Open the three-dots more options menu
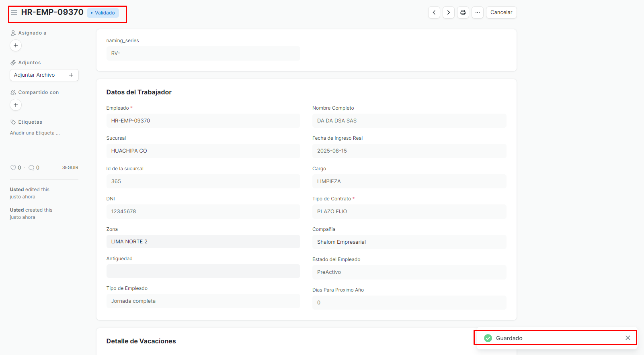This screenshot has height=355, width=644. [477, 12]
